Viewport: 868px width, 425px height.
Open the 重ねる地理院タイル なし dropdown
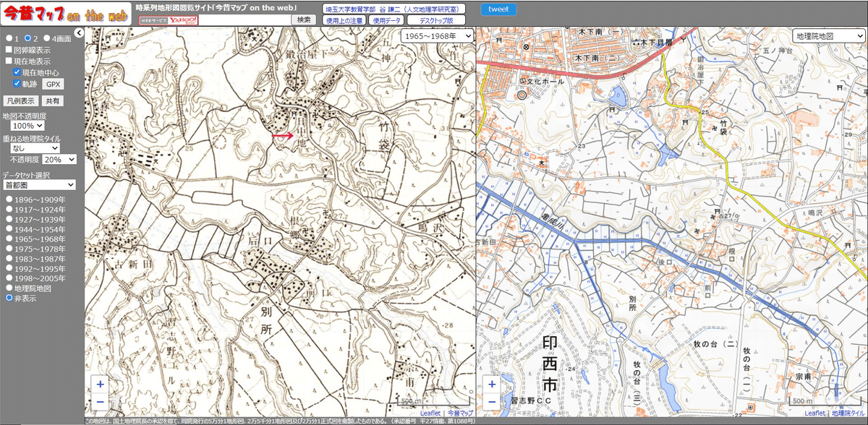[x=35, y=147]
